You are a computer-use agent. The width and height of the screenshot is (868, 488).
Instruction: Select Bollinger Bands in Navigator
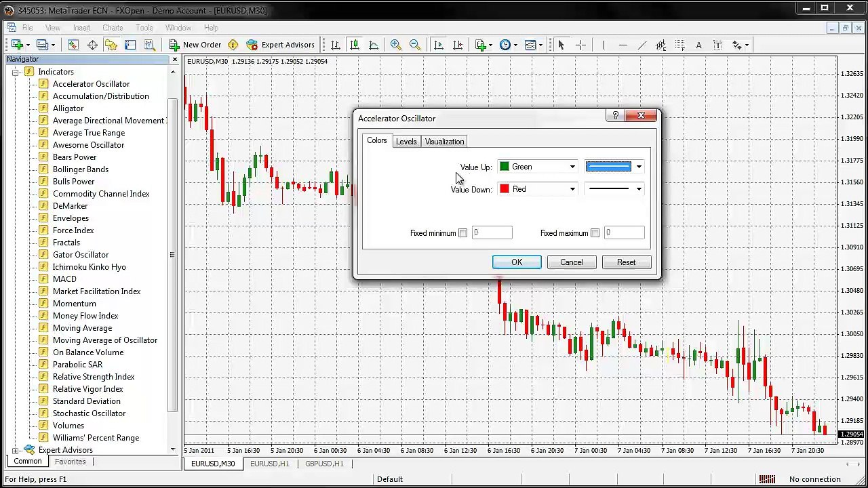tap(81, 169)
